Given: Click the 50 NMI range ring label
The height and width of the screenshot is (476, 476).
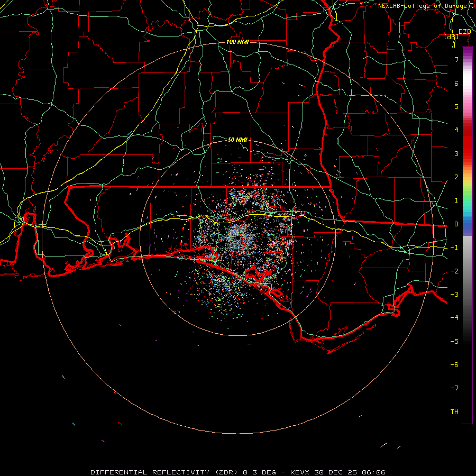Looking at the screenshot, I should click(237, 140).
